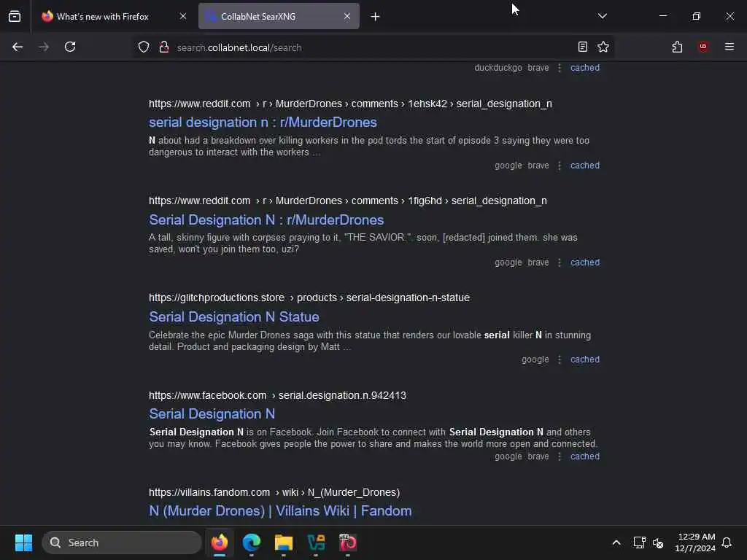Click the villains.fandom.com URL text
This screenshot has height=560, width=747.
209,492
